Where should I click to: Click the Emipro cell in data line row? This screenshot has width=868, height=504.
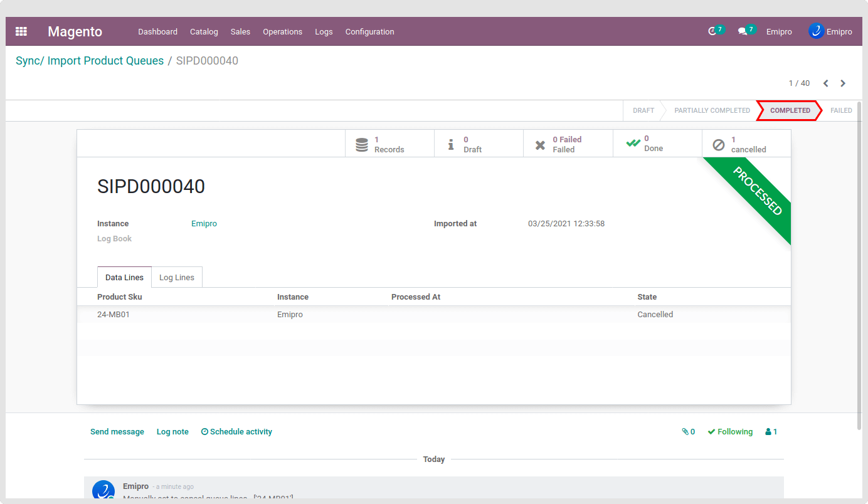(x=290, y=314)
